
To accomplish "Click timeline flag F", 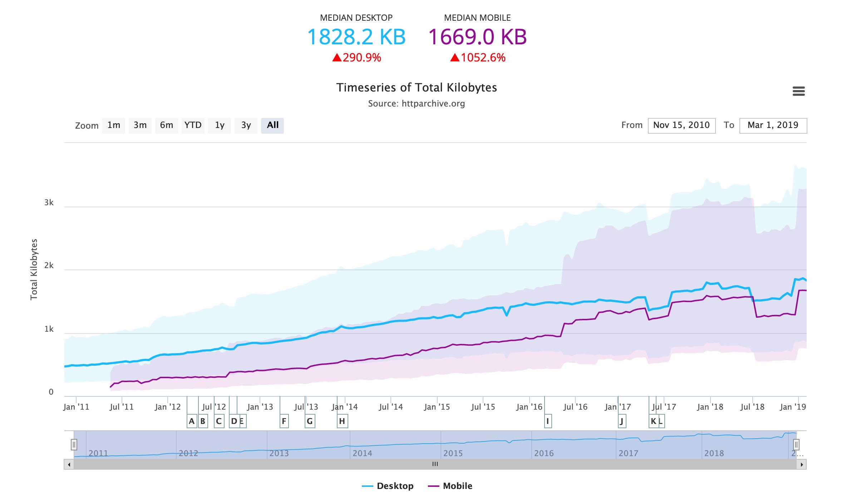I will [284, 421].
